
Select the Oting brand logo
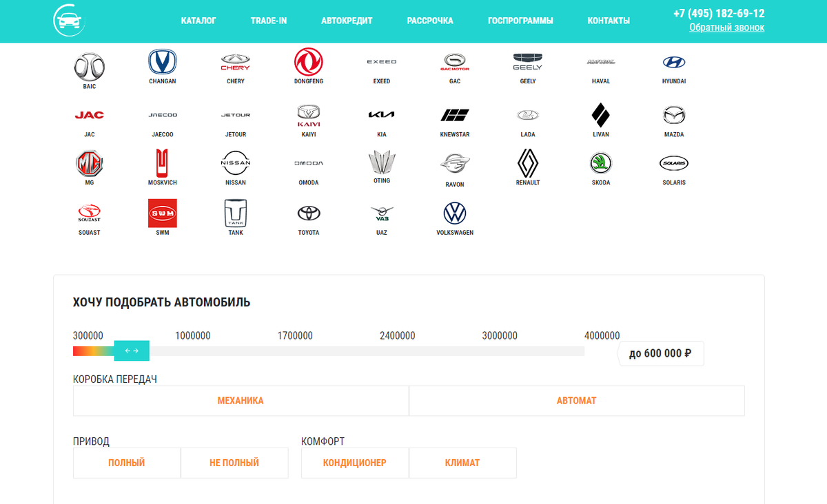382,162
